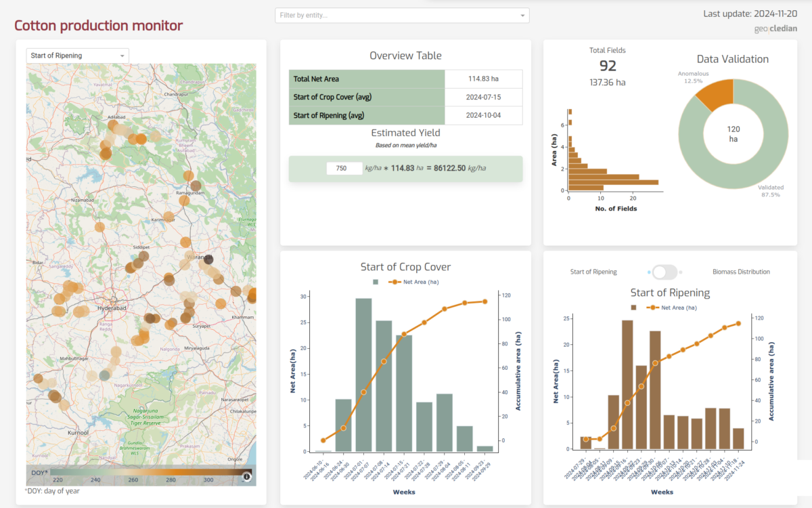The height and width of the screenshot is (508, 812).
Task: Click the Anomalous 12.5% label
Action: pyautogui.click(x=693, y=77)
